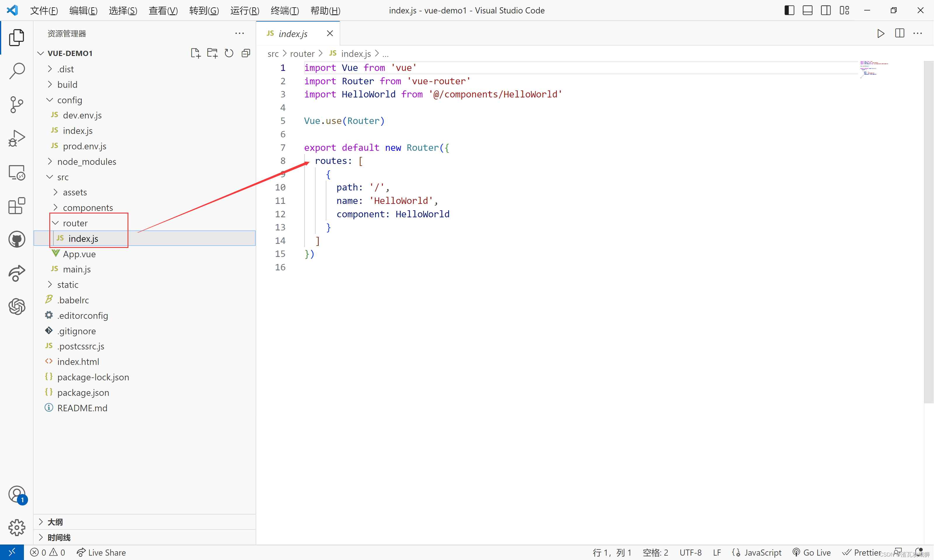Screen dimensions: 934x560
Task: Open App.vue in the file tree
Action: coord(144,254)
